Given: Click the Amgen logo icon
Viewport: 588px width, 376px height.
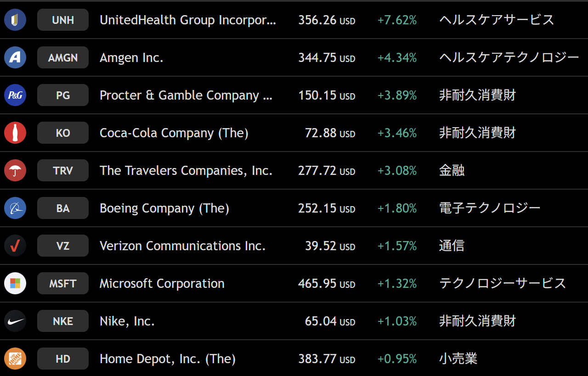Looking at the screenshot, I should coord(15,57).
